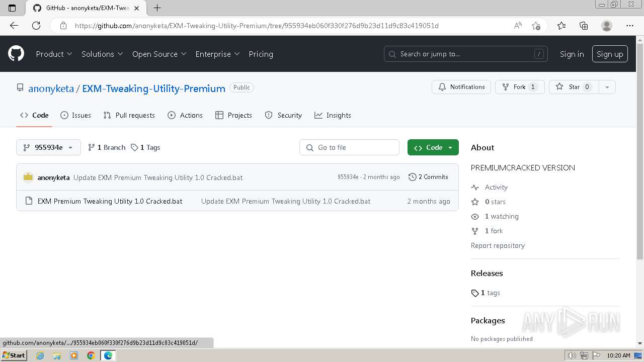
Task: Expand the Product navigation menu
Action: [54, 54]
